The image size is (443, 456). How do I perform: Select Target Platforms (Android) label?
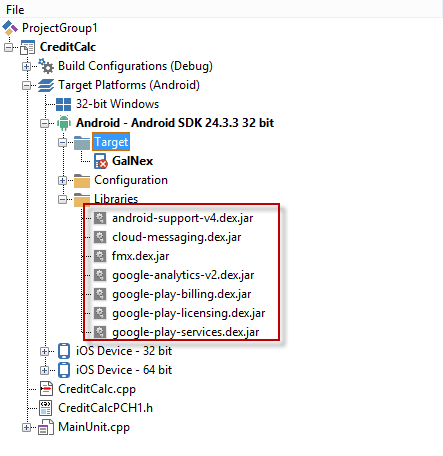[x=129, y=85]
